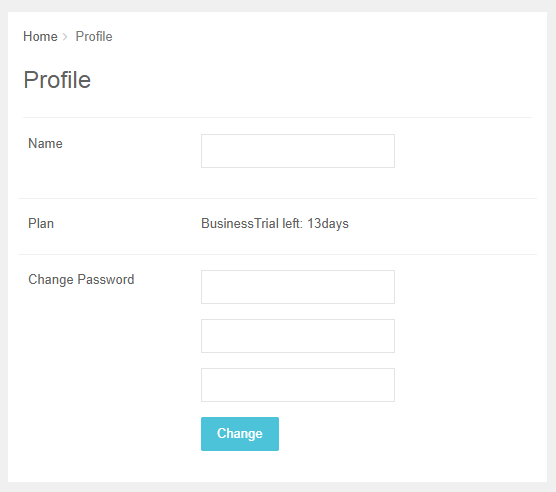Click separator line below Plan row
The image size is (556, 492).
tap(277, 254)
